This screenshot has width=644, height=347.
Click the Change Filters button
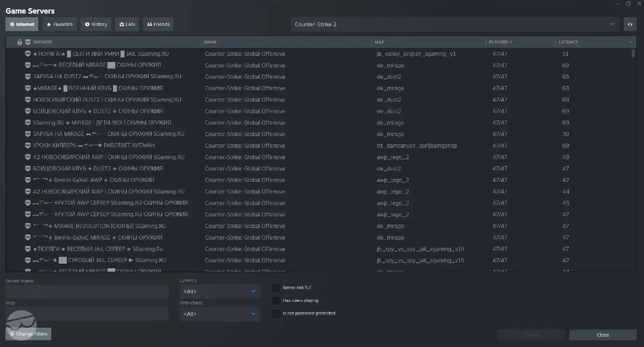coord(28,334)
